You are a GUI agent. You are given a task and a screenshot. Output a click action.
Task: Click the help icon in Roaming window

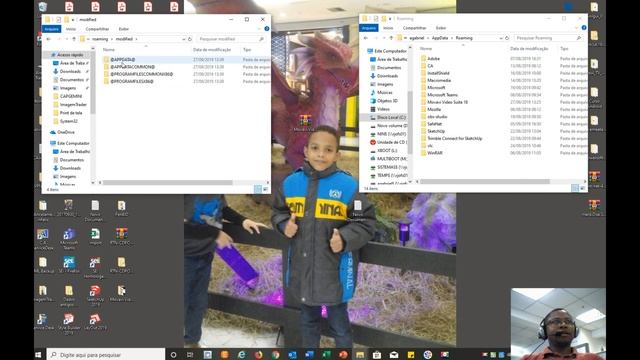click(584, 28)
